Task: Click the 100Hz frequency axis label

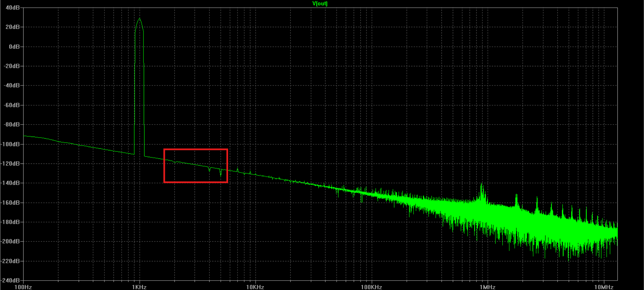Action: pyautogui.click(x=23, y=287)
